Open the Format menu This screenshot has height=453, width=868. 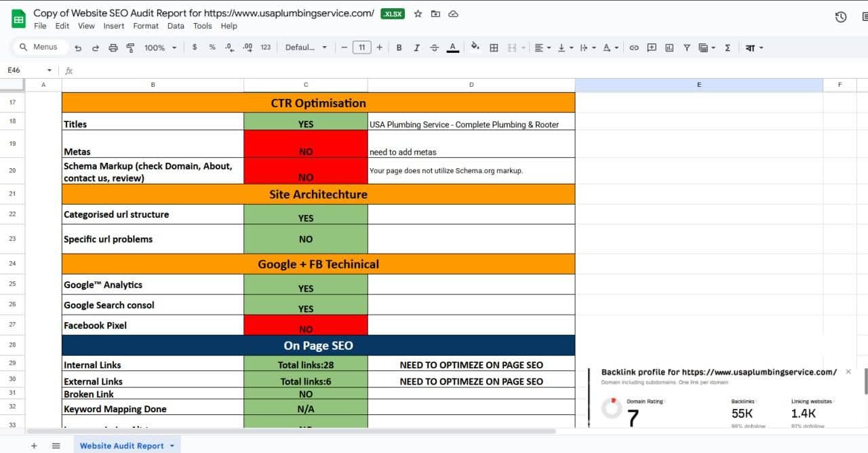[145, 26]
